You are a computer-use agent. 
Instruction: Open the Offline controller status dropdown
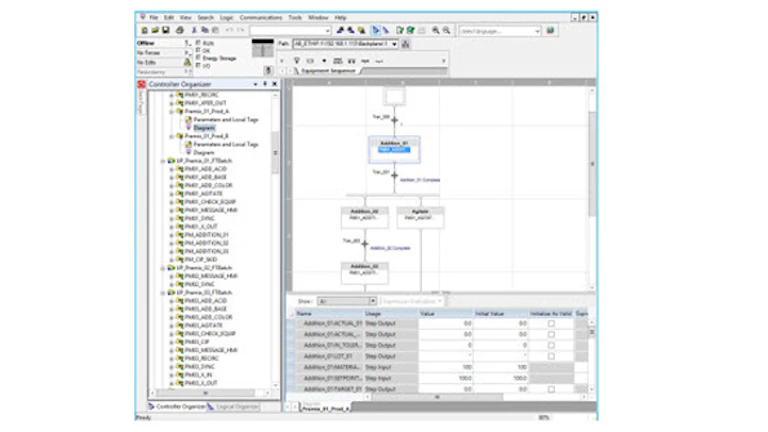[187, 43]
